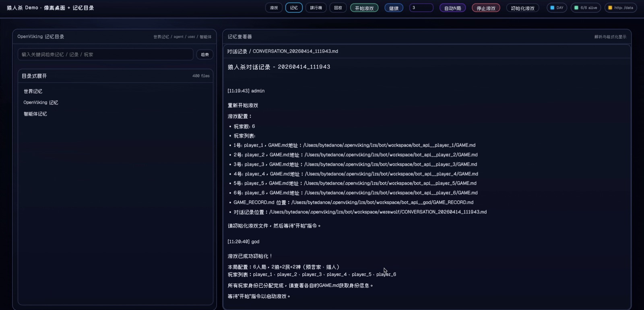Click 初始化游戏 to initialize game
The width and height of the screenshot is (644, 310).
point(522,8)
